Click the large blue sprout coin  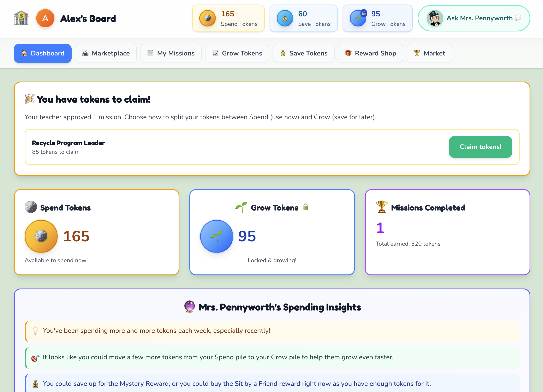pyautogui.click(x=216, y=236)
